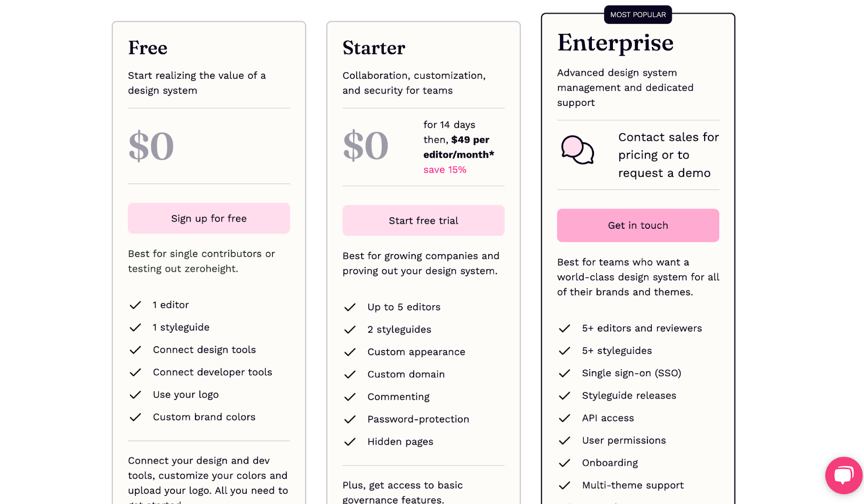
Task: Open the live chat widget
Action: click(x=843, y=475)
